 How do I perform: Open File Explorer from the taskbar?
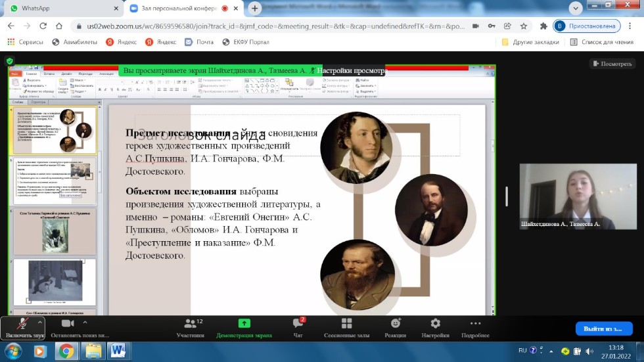(x=93, y=351)
